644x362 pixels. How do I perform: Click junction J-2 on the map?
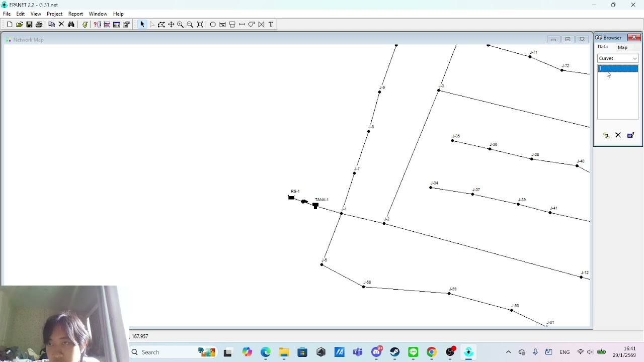[x=384, y=223]
